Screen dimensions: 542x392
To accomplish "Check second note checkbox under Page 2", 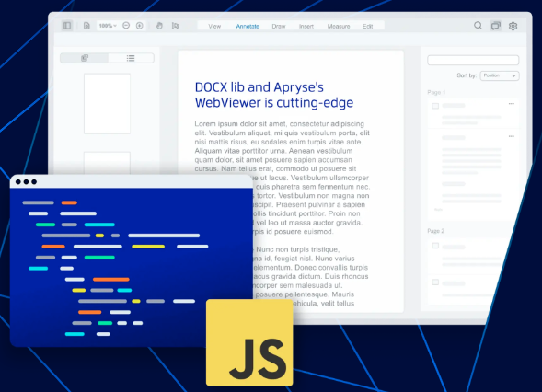I will pyautogui.click(x=435, y=282).
